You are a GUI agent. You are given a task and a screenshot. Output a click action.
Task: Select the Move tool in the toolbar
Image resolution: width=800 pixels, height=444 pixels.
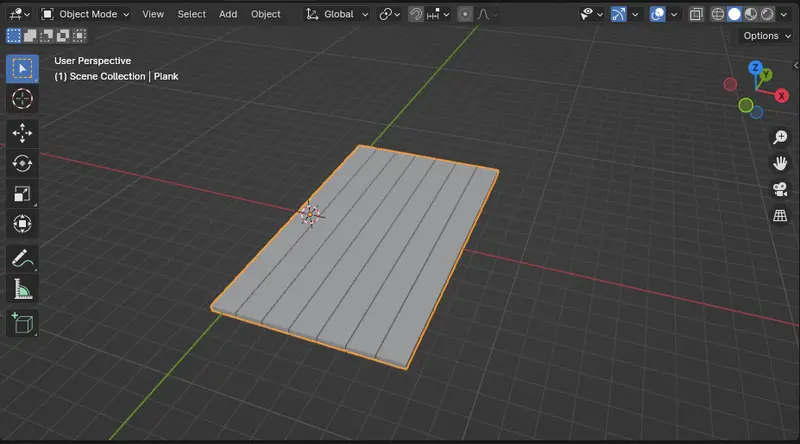tap(22, 133)
